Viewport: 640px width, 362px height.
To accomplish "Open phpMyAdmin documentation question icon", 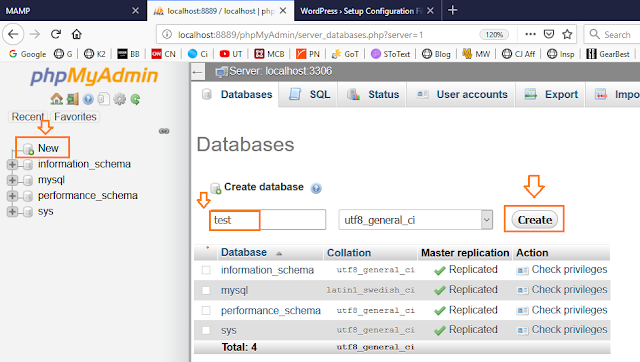I will (88, 99).
